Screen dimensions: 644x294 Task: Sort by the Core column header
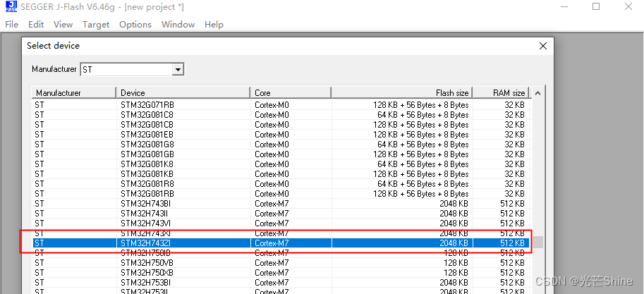[x=291, y=93]
